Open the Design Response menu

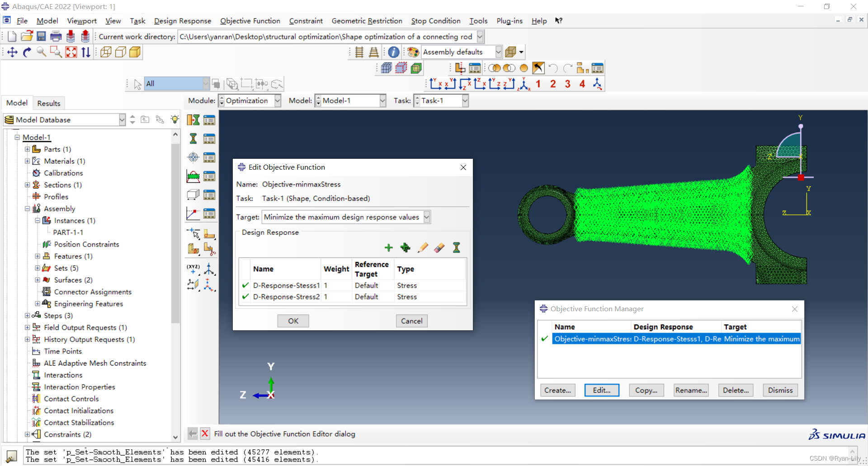point(183,21)
